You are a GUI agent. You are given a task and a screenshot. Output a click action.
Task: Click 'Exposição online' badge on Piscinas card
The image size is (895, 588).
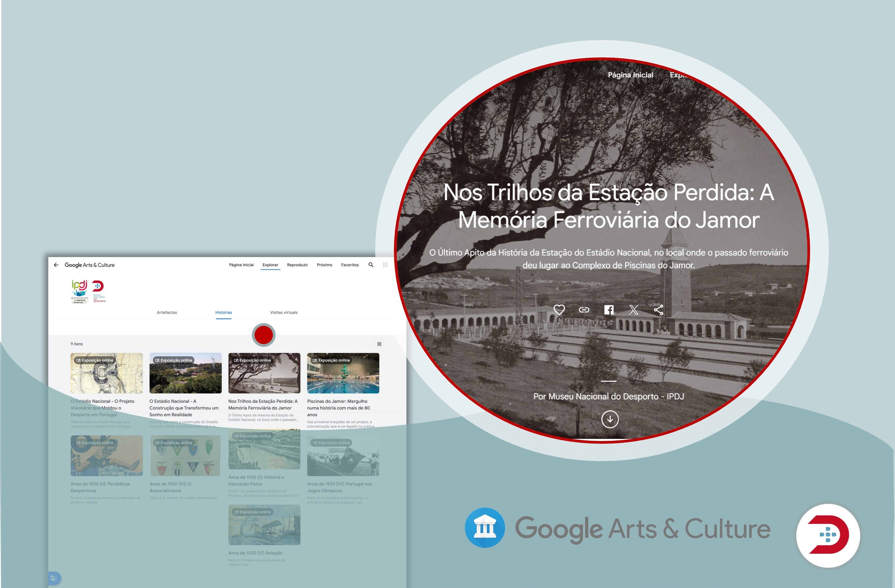[331, 360]
